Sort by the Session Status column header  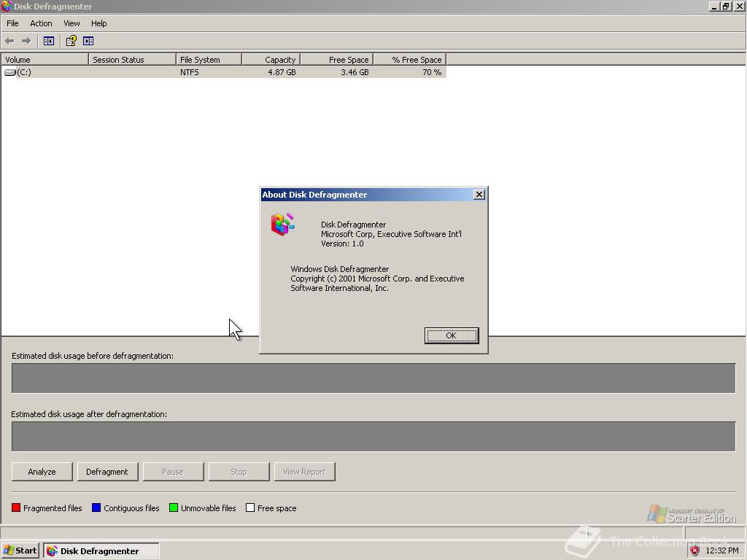tap(132, 60)
